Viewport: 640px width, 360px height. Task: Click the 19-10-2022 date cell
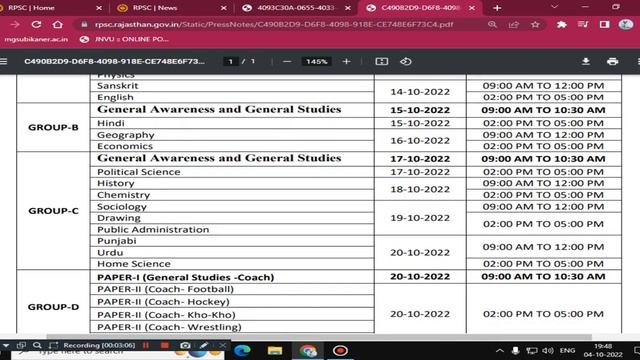(x=420, y=218)
